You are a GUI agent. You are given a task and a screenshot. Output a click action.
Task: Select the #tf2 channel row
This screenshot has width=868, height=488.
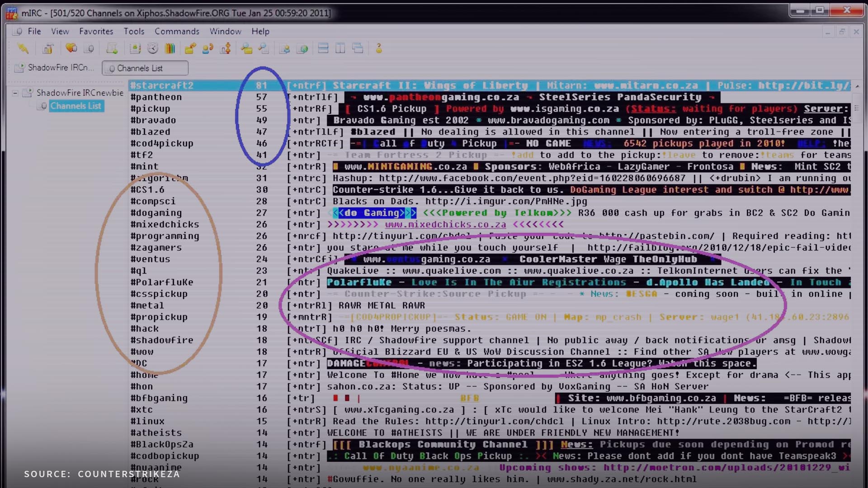[490, 155]
